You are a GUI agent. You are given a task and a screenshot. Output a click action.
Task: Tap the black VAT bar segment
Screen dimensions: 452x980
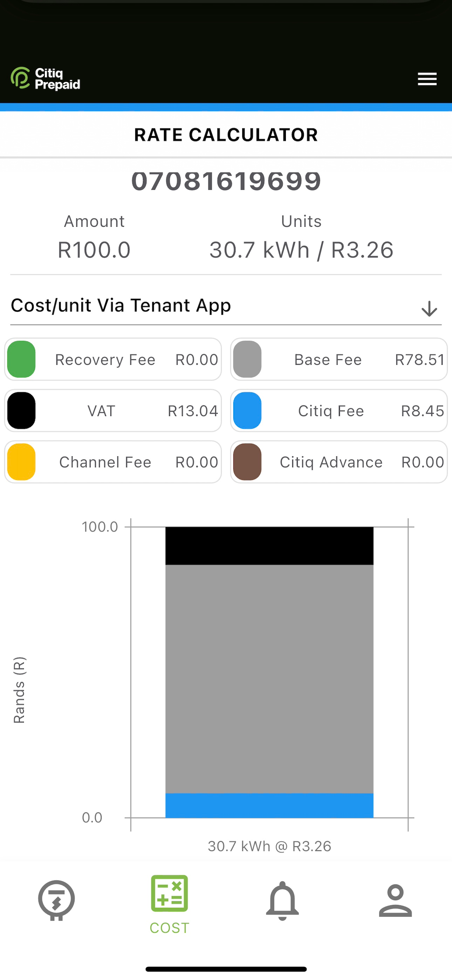tap(269, 545)
